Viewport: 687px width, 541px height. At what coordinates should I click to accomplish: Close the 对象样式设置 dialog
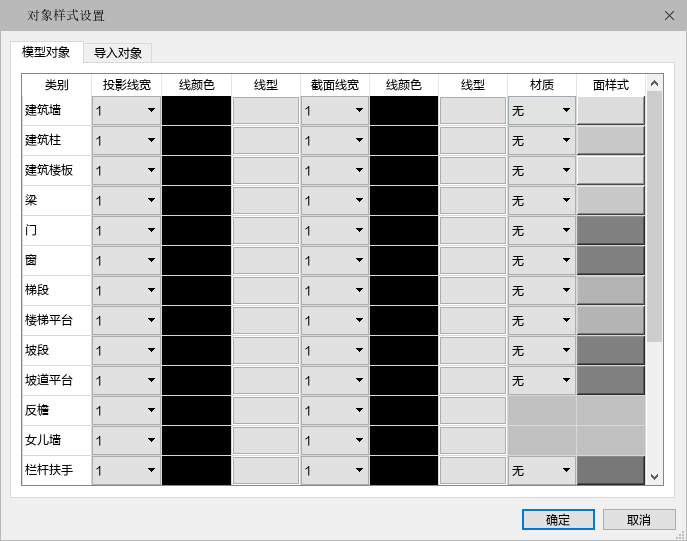(669, 16)
